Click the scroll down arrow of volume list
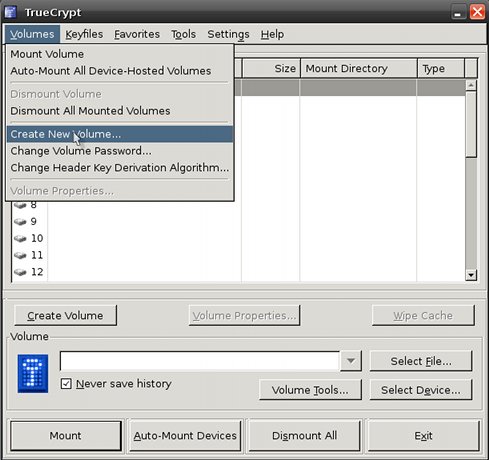The height and width of the screenshot is (460, 489). (x=471, y=275)
